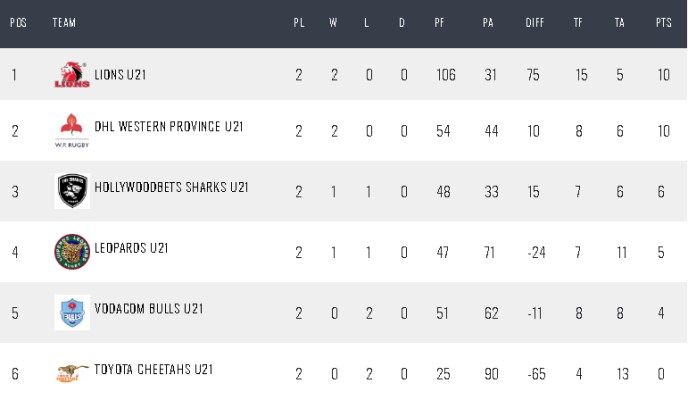Image resolution: width=688 pixels, height=400 pixels.
Task: Click the PF column header
Action: 440,22
